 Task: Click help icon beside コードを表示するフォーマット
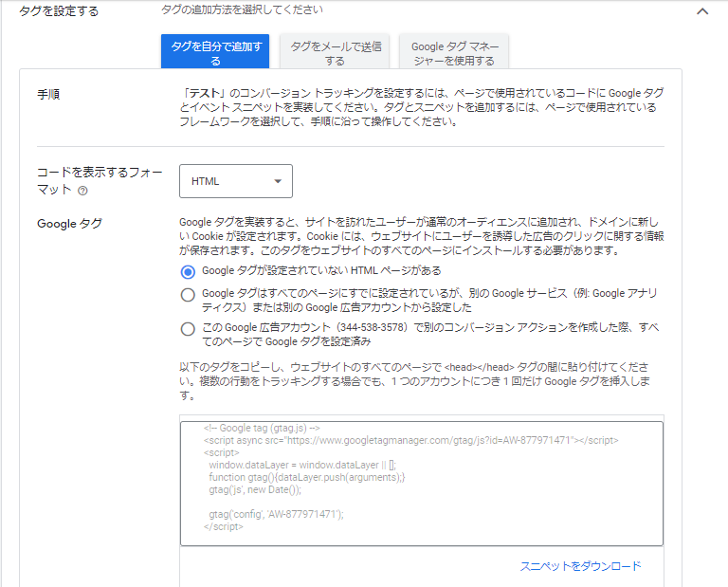tap(82, 191)
